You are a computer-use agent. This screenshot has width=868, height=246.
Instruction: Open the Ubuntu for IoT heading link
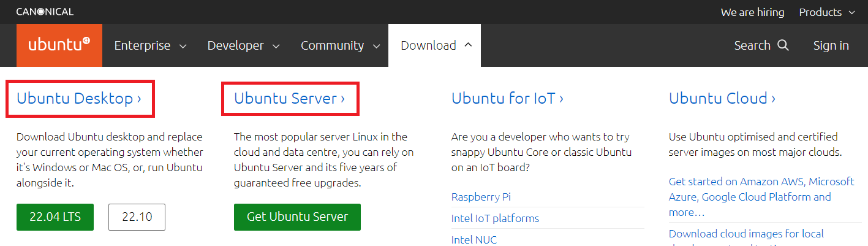(x=507, y=98)
